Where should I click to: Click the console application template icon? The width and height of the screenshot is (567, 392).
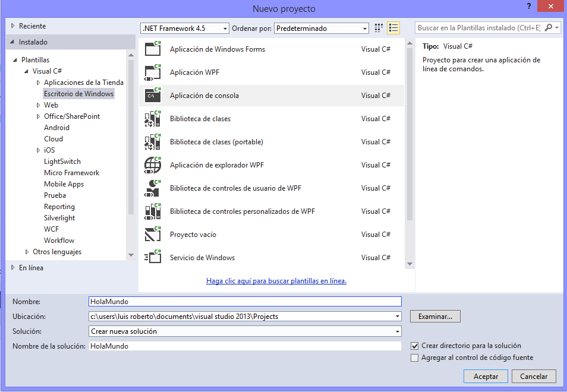click(x=153, y=96)
